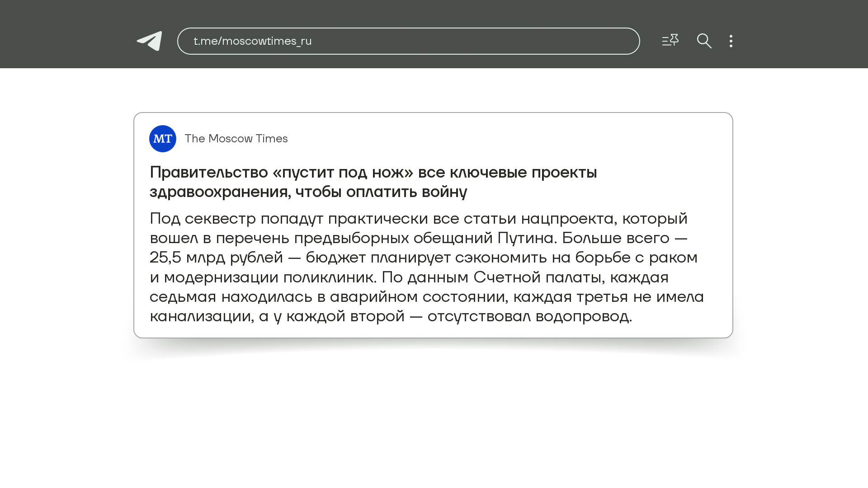The height and width of the screenshot is (488, 868).
Task: Click the body line starting «Под секвестр»
Action: tap(418, 219)
